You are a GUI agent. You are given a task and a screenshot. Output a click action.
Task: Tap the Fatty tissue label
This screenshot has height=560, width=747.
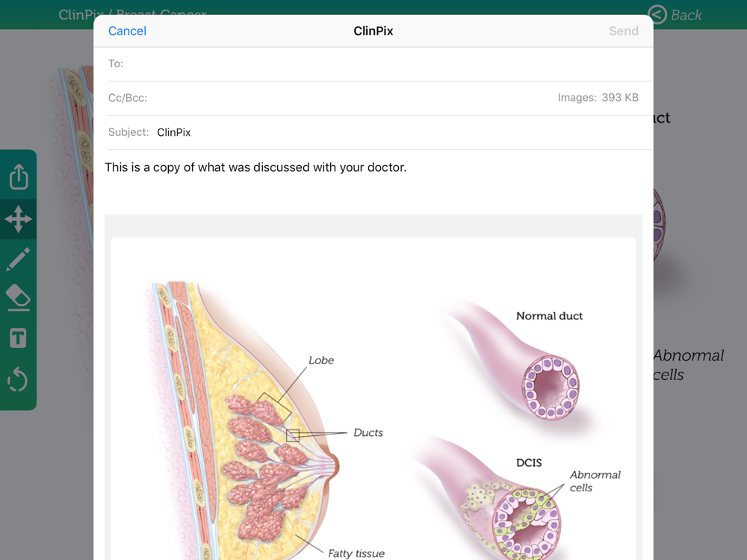[356, 553]
